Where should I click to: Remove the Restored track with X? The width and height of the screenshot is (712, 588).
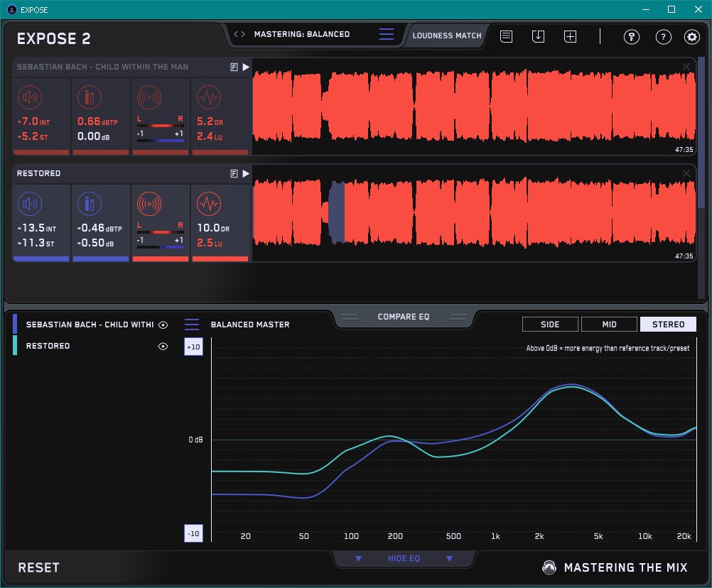(686, 173)
